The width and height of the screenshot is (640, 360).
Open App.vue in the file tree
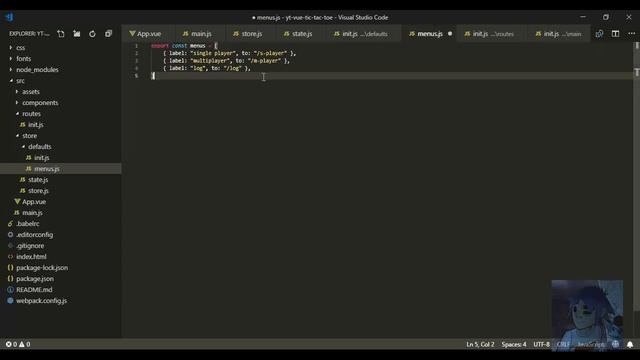click(34, 202)
